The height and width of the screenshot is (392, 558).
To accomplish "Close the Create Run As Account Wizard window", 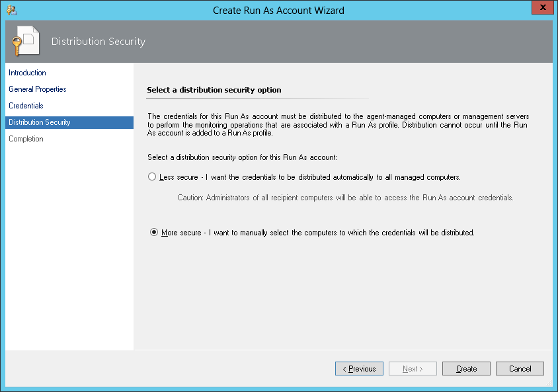I will [x=542, y=9].
